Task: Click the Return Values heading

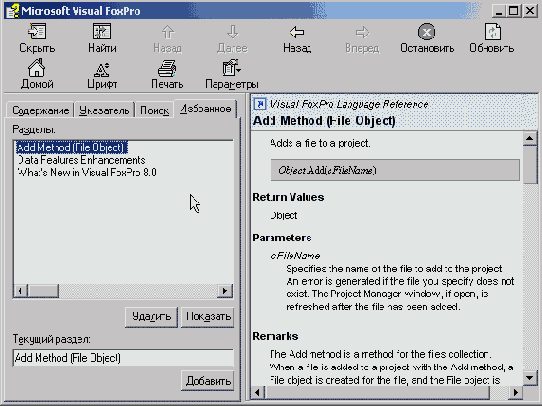Action: point(288,197)
